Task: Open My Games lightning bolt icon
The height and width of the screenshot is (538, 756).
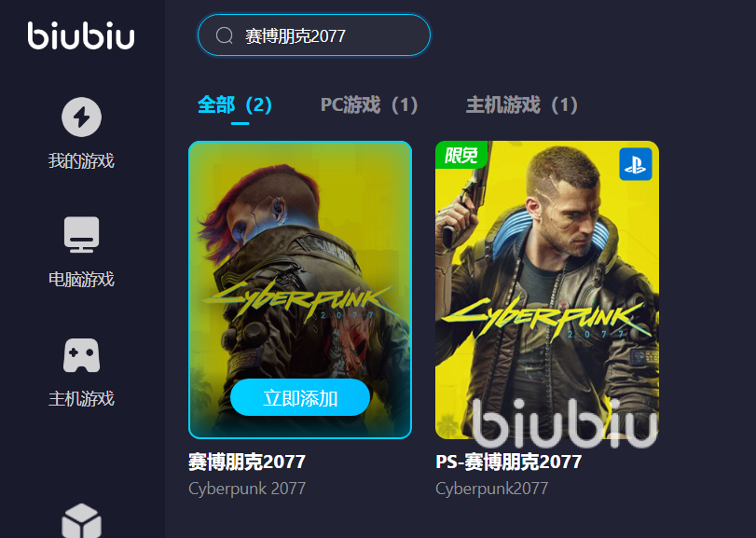Action: coord(81,117)
